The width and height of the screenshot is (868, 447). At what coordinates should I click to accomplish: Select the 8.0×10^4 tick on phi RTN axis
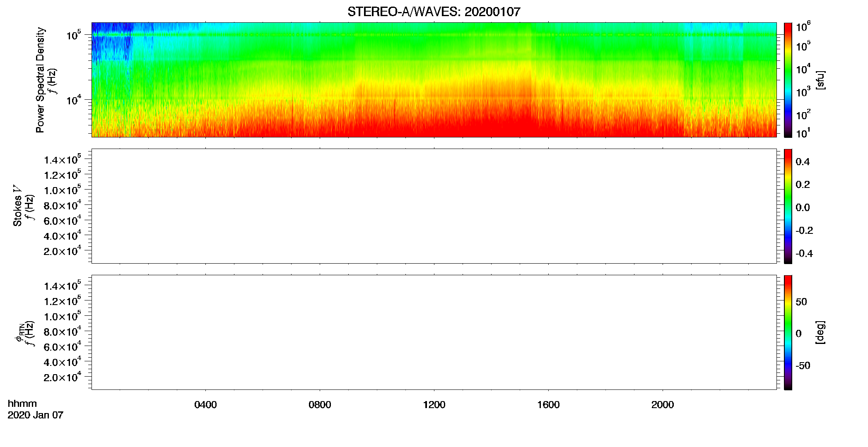coord(63,331)
